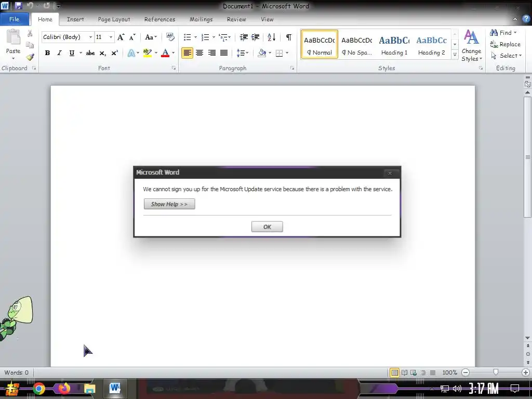
Task: Toggle Underline formatting
Action: (x=72, y=53)
